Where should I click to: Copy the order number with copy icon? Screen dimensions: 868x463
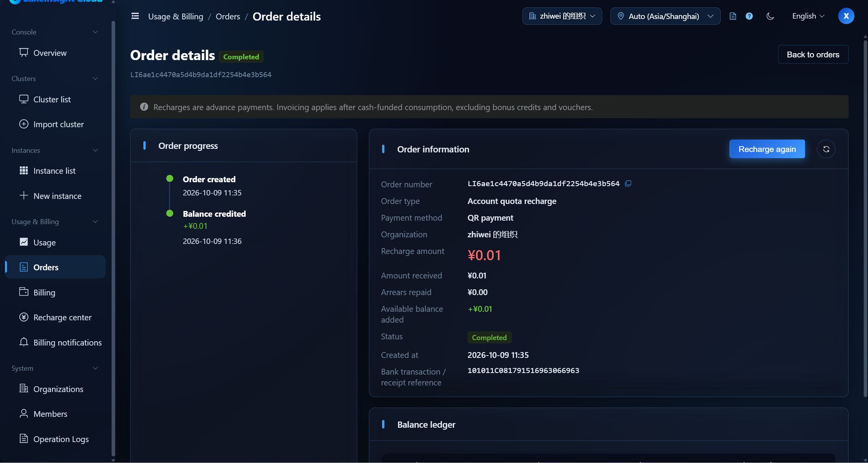pyautogui.click(x=628, y=183)
